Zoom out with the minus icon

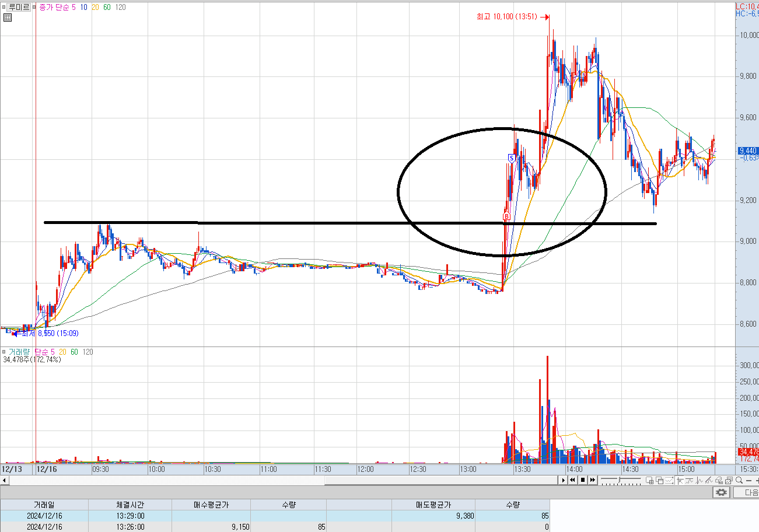pyautogui.click(x=748, y=480)
